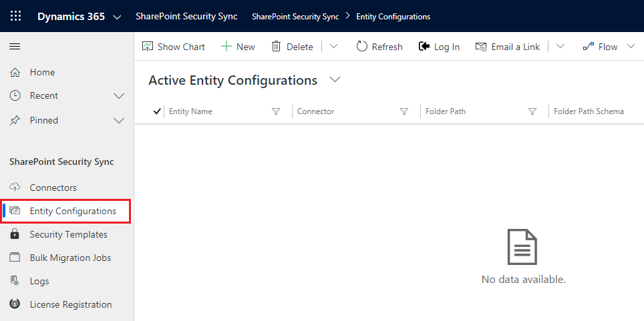Image resolution: width=644 pixels, height=321 pixels.
Task: Click the Home icon in sidebar
Action: pos(15,73)
